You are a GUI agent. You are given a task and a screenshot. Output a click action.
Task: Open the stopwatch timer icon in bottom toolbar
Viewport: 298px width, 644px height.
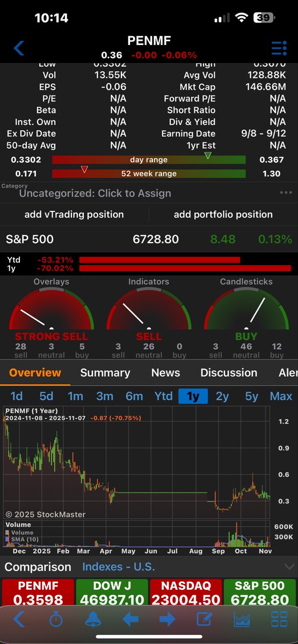pos(56,619)
